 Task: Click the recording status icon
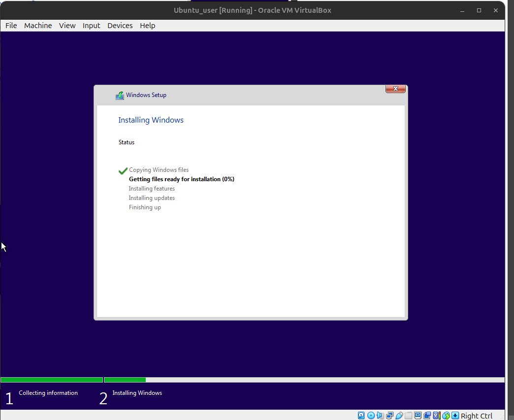click(427, 416)
